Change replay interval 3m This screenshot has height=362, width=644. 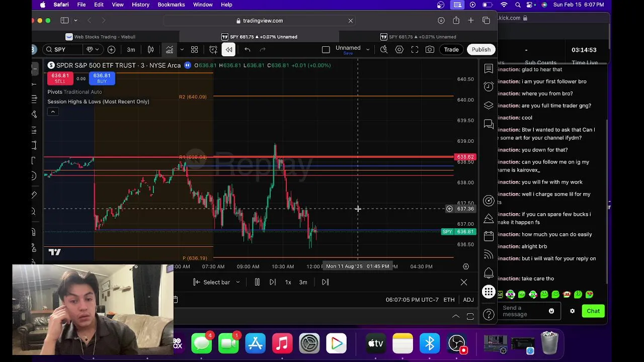(303, 282)
